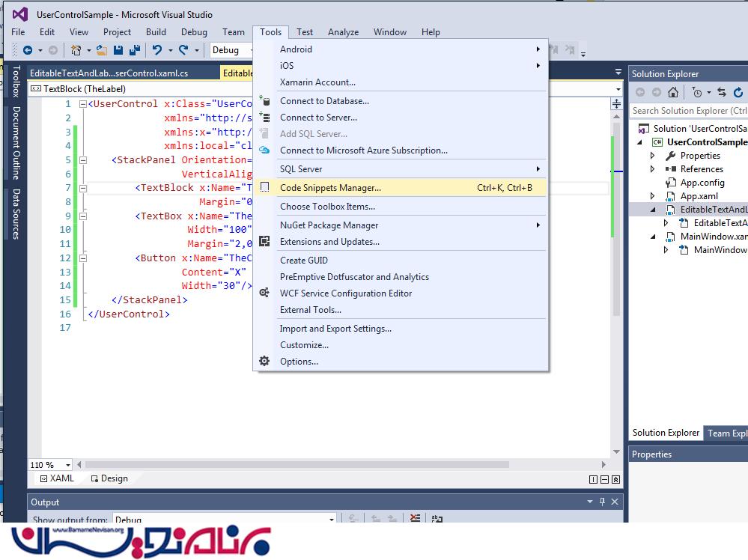Screen dimensions: 748x560
Task: Collapse the StackPanel code block on line 5
Action: tap(83, 160)
